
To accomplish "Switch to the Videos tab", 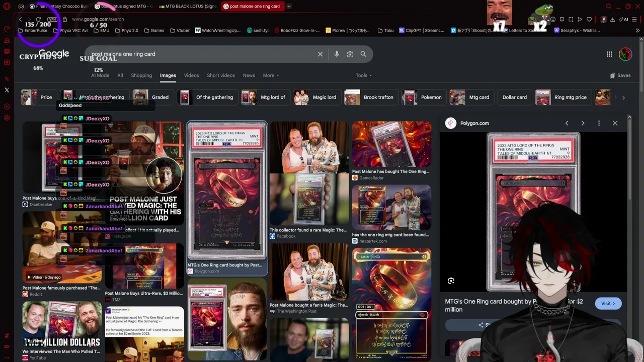I will click(x=191, y=75).
